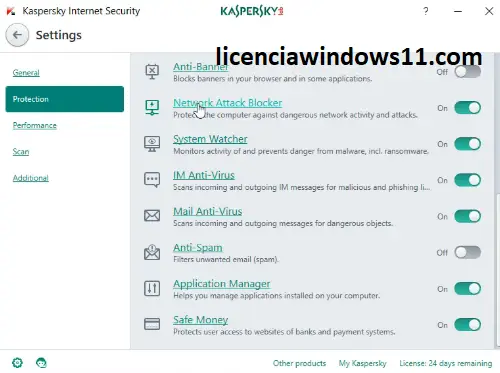Minimize the Kaspersky Internet Security window
The height and width of the screenshot is (373, 500).
(458, 11)
